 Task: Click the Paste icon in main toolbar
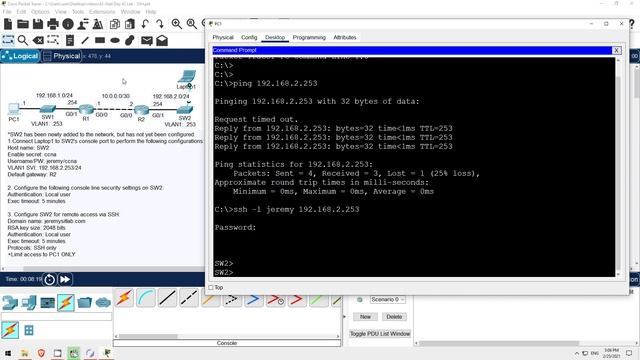130,24
